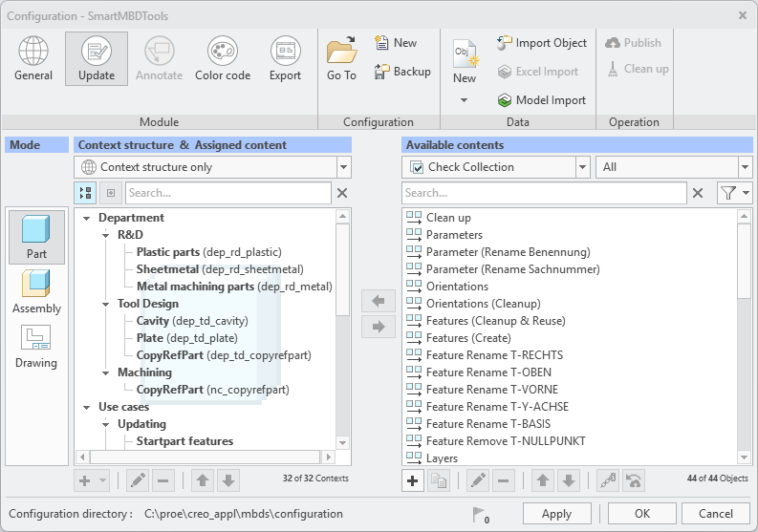
Task: Toggle the collapse view button beside context search
Action: coord(111,193)
